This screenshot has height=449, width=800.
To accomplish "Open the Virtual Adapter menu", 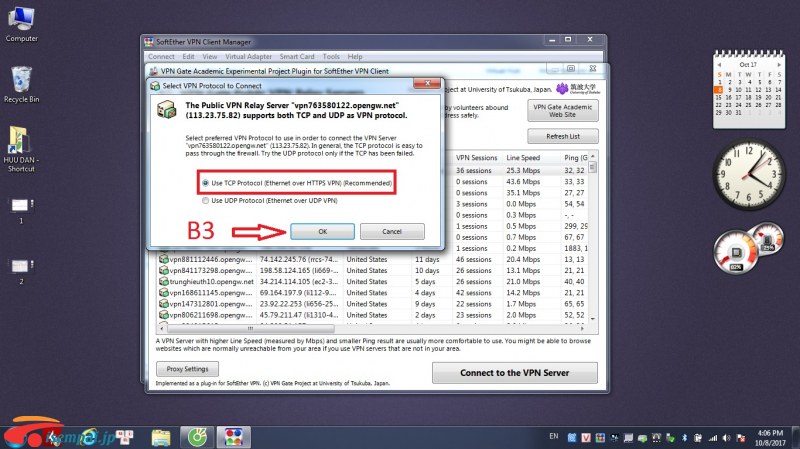I will point(248,57).
